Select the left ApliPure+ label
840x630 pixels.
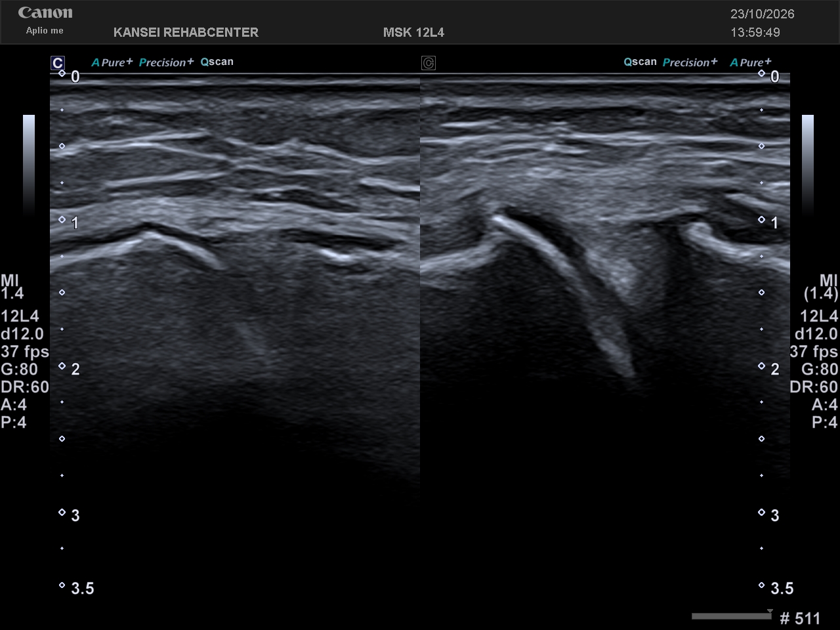112,62
